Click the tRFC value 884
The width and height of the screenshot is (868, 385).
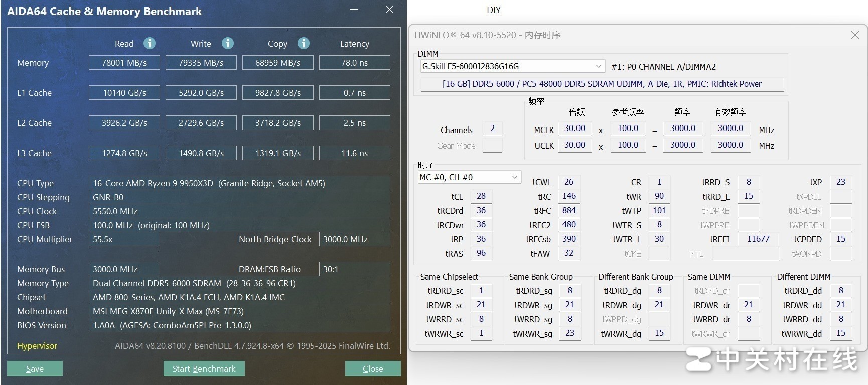569,211
